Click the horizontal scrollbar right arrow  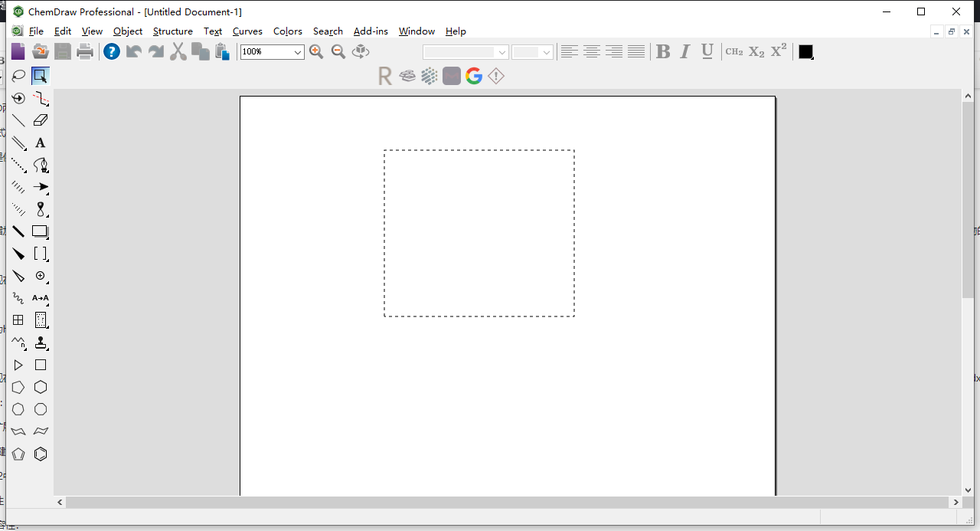coord(955,502)
